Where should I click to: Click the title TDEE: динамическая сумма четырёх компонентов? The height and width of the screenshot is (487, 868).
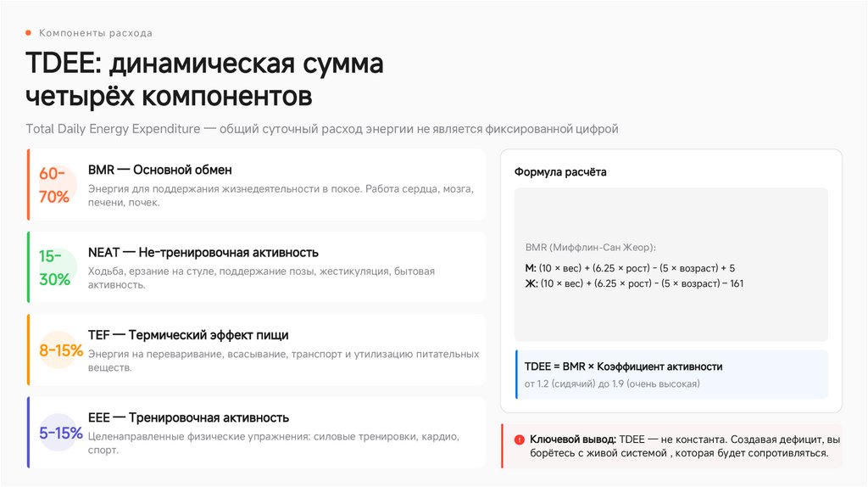click(x=204, y=79)
